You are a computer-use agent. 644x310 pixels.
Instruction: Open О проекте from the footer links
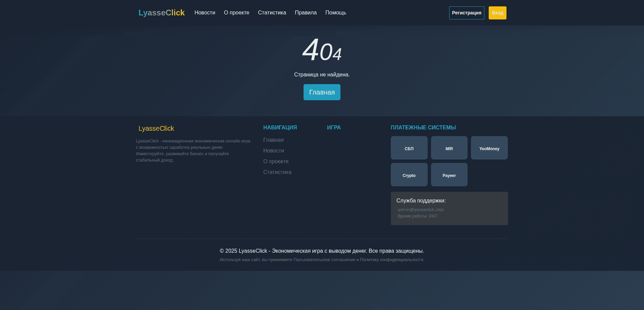(x=275, y=161)
